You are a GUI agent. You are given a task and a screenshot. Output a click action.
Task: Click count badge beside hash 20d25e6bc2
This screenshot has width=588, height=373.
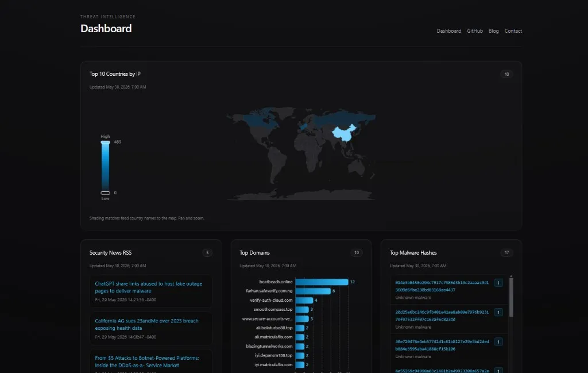(x=498, y=312)
